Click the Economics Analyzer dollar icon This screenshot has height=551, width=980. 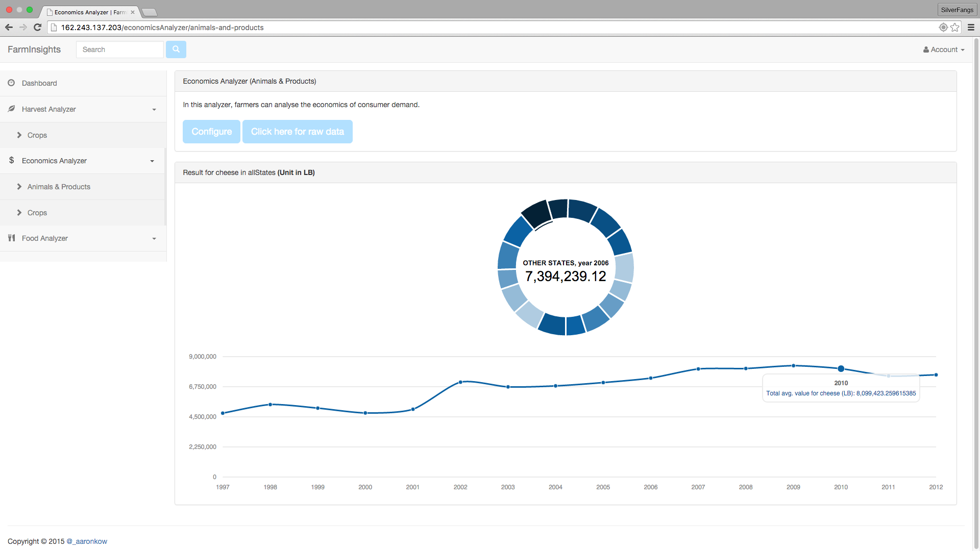11,160
